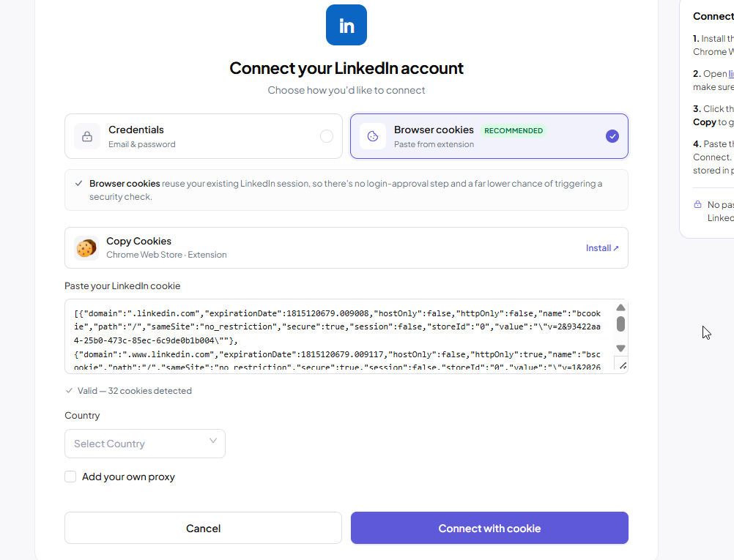The width and height of the screenshot is (734, 560).
Task: Enable the Add your own proxy checkbox
Action: pyautogui.click(x=70, y=477)
